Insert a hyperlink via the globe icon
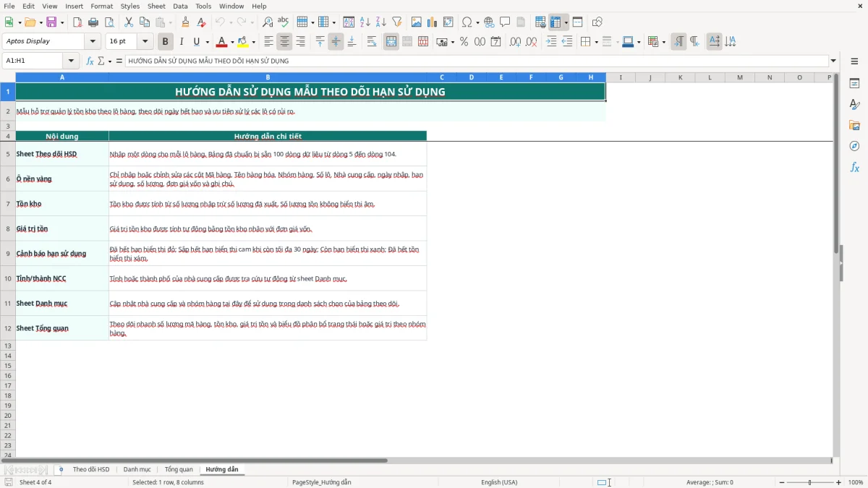Viewport: 868px width, 488px height. coord(489,22)
